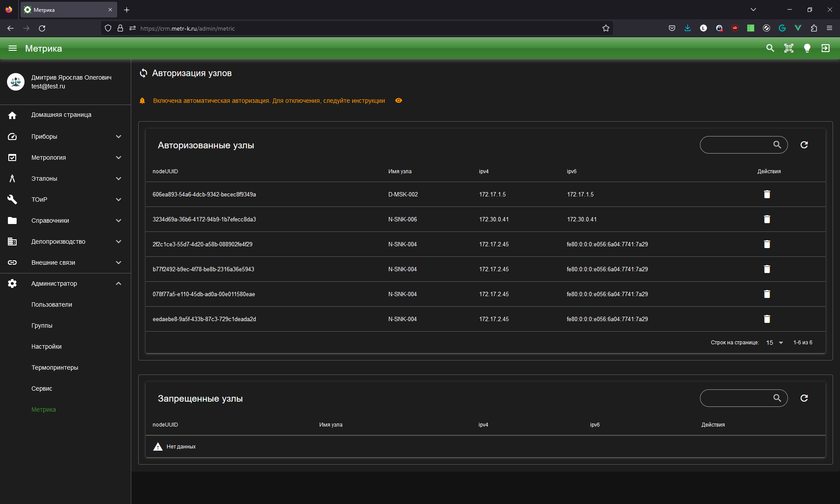The image size is (840, 504).
Task: Delete node eedaebe8-9a5f-433b-87c3-729c1deada2d
Action: [767, 319]
